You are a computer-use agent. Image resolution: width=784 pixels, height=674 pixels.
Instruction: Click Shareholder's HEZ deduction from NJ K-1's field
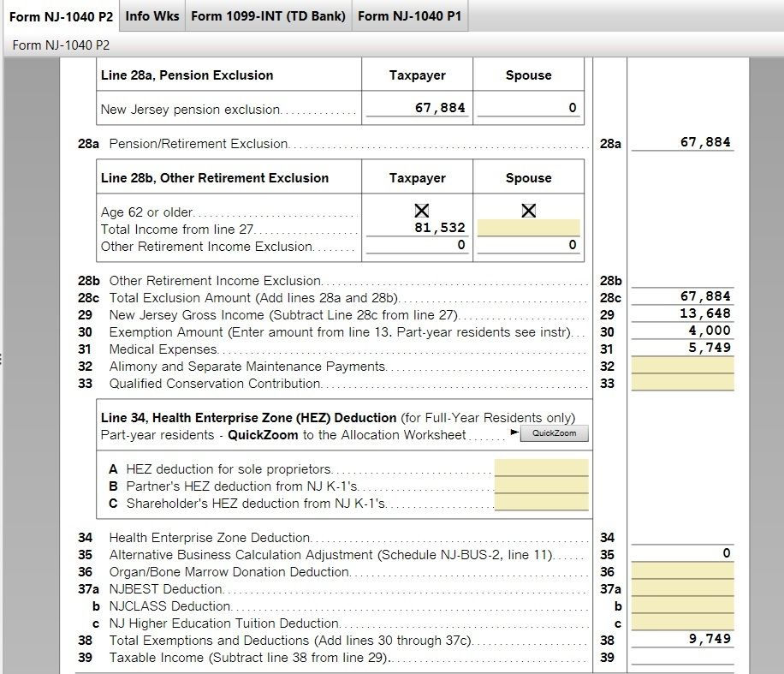coord(542,502)
